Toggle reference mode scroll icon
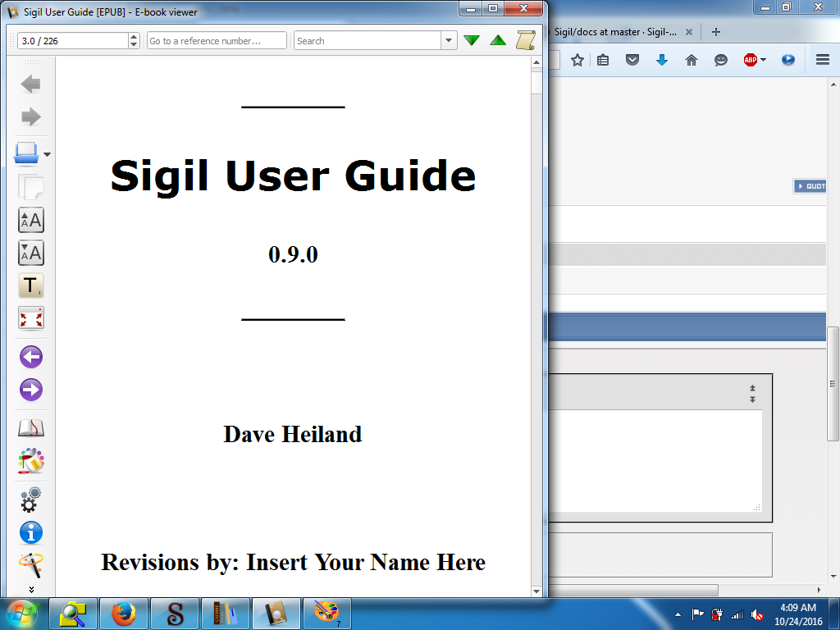 click(x=526, y=41)
